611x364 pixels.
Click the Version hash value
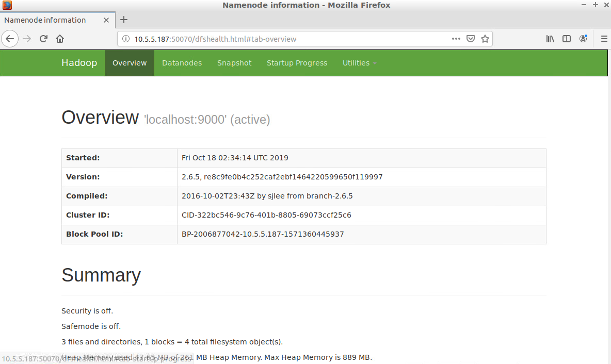click(293, 177)
